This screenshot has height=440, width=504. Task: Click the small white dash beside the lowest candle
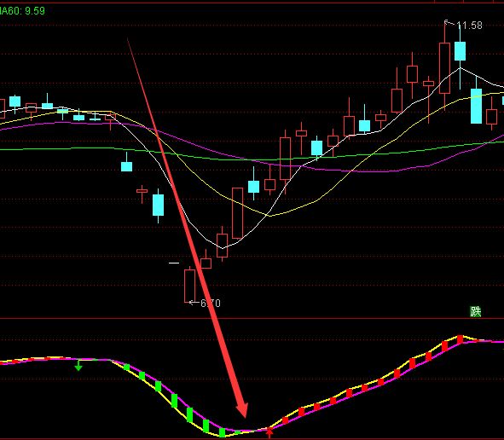174,263
